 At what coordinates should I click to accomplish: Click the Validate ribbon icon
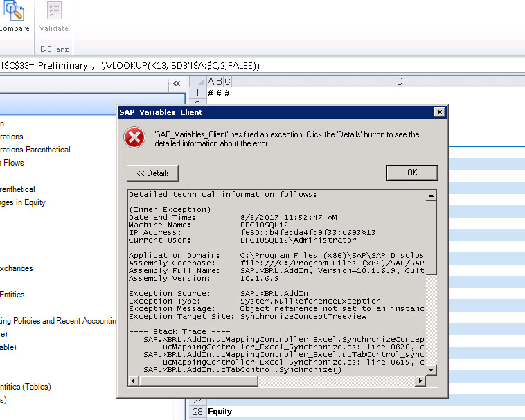pyautogui.click(x=53, y=17)
